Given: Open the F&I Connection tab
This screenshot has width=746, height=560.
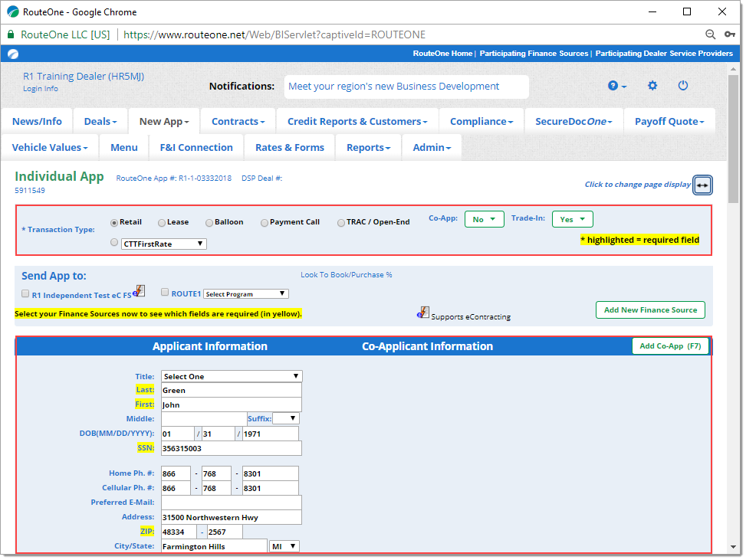Looking at the screenshot, I should click(196, 148).
